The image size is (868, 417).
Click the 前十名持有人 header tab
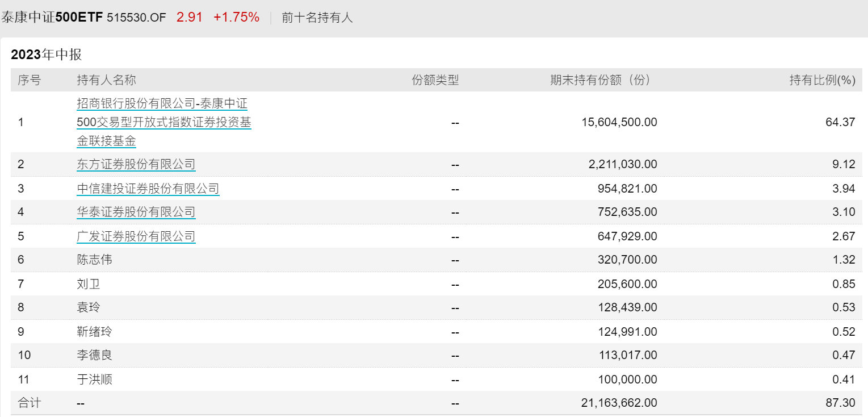pos(317,18)
